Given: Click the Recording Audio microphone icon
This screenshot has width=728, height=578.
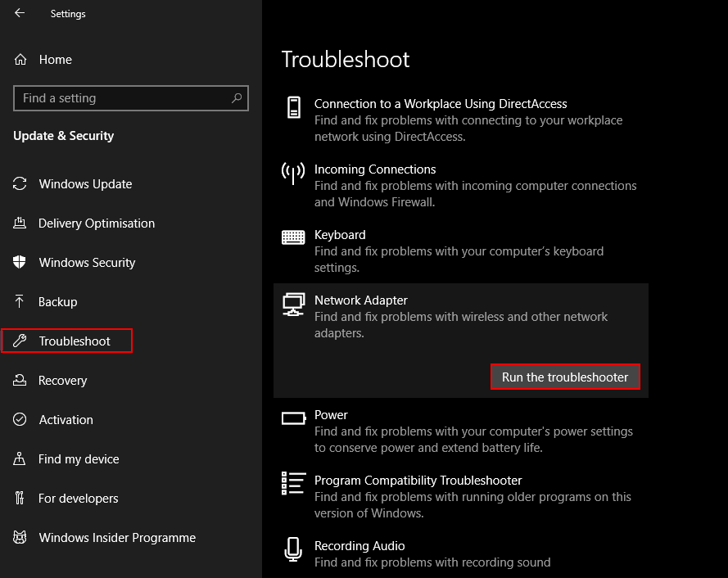Looking at the screenshot, I should pyautogui.click(x=293, y=549).
